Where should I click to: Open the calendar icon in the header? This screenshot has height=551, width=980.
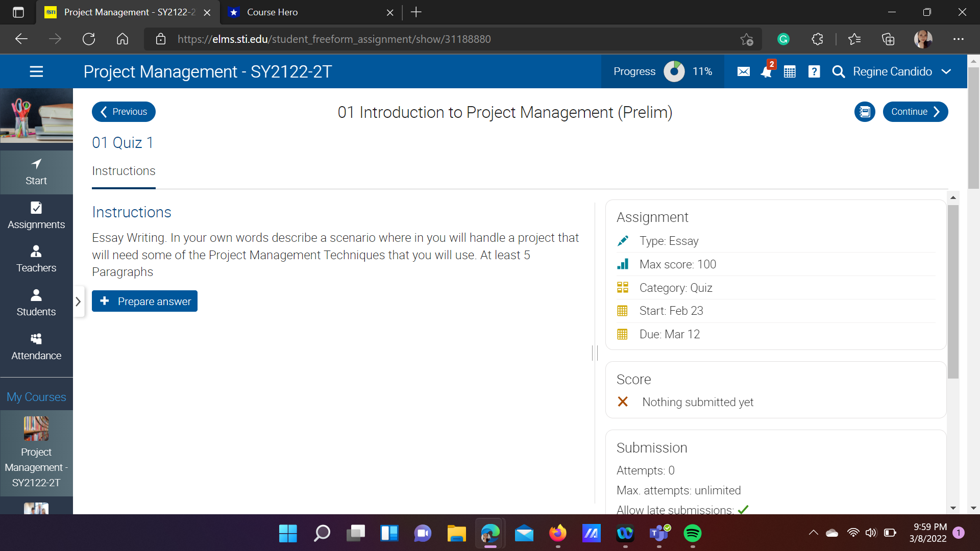[789, 71]
